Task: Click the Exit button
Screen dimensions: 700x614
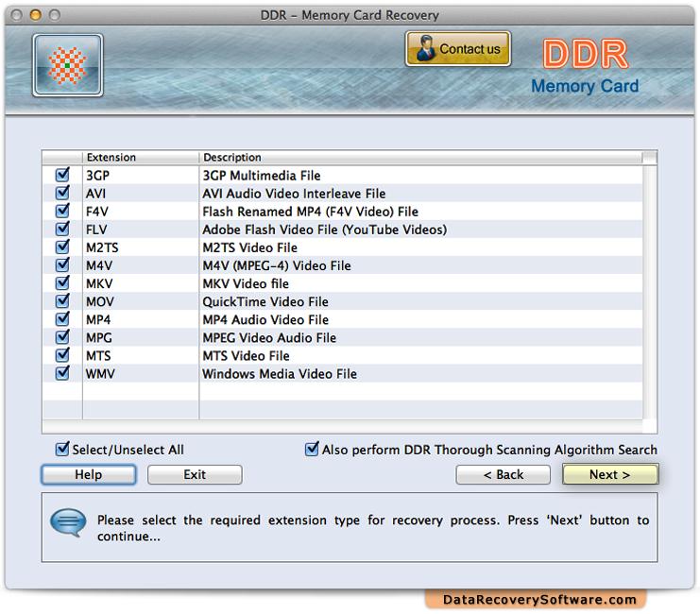Action: coord(195,474)
